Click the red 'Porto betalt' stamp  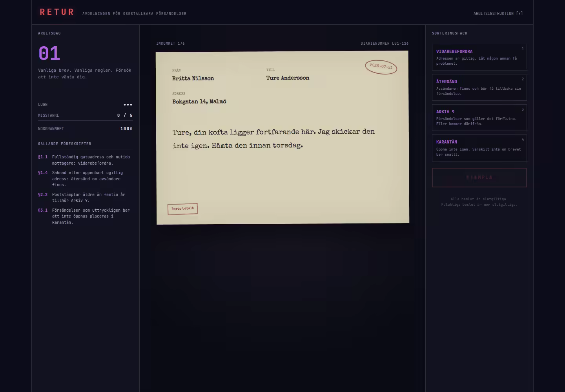[x=182, y=209]
